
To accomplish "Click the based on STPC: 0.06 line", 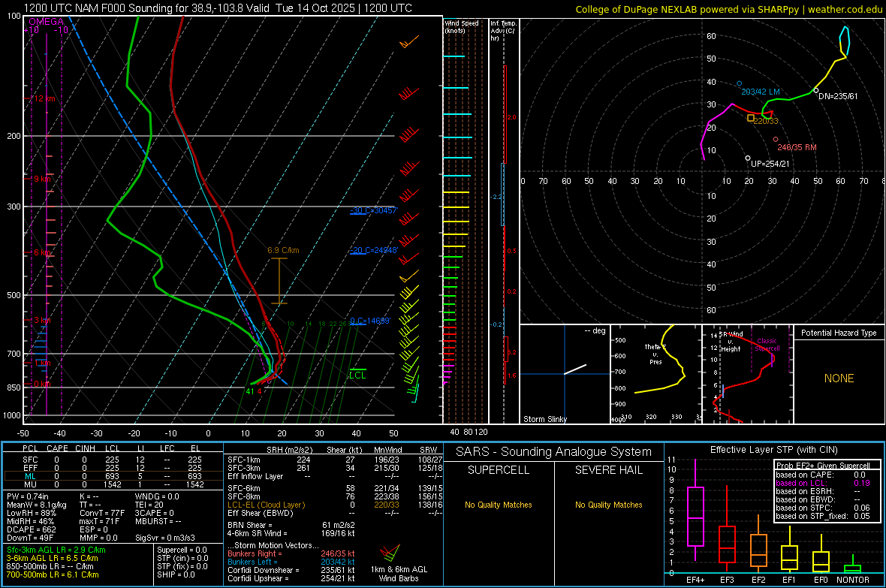I will pyautogui.click(x=823, y=508).
